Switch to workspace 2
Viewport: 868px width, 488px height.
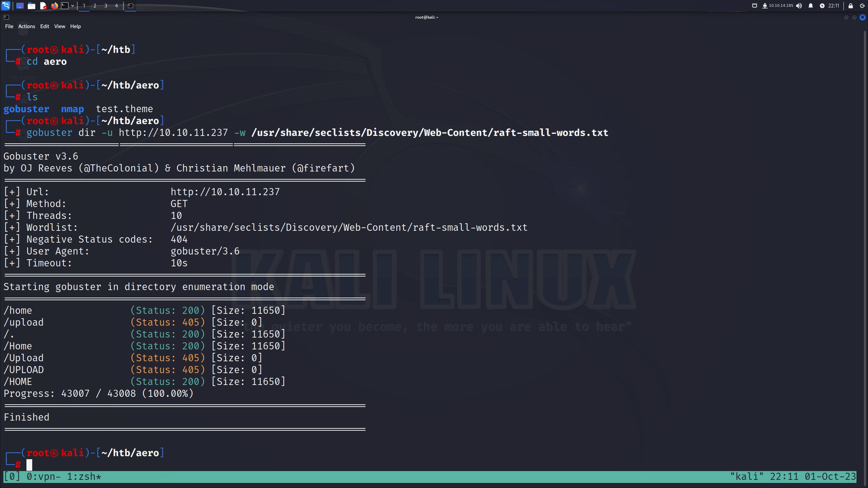[95, 5]
